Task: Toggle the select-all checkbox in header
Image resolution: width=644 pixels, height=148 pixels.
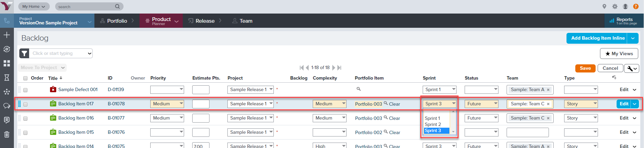Action: pos(25,78)
